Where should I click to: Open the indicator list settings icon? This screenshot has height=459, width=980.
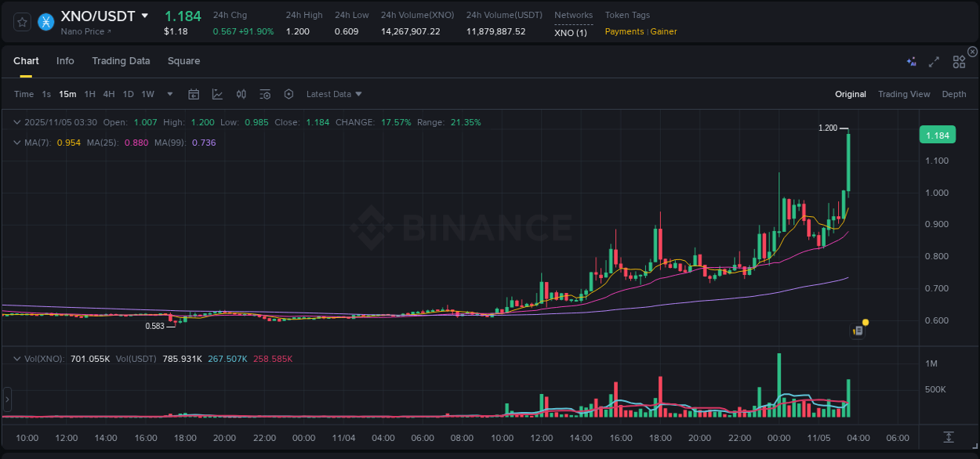pyautogui.click(x=265, y=94)
